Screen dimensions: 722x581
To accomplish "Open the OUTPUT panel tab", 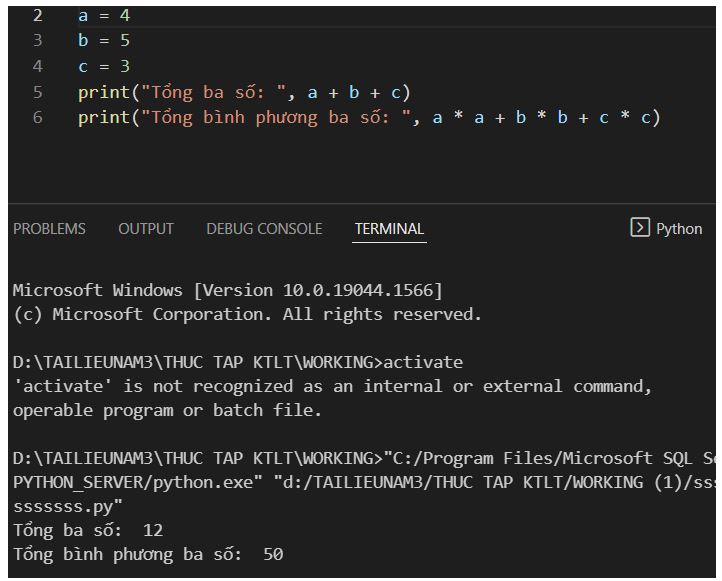I will pos(146,229).
